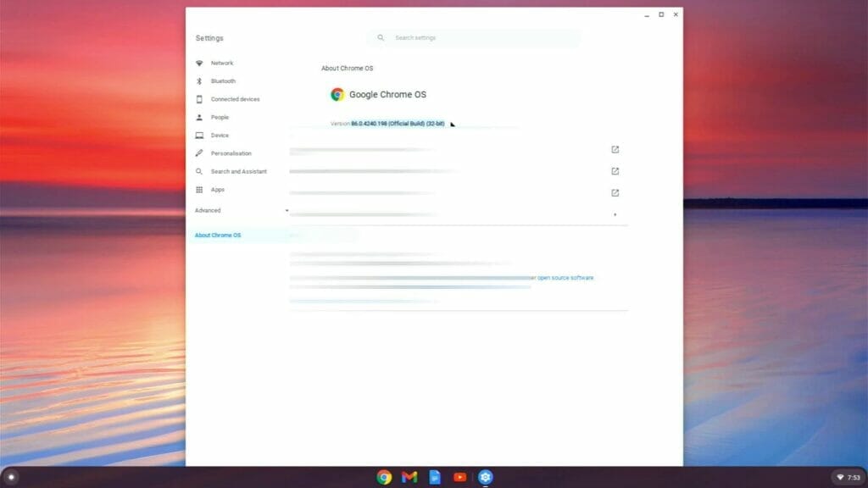Screen dimensions: 868x488
Task: Open the first external link icon
Action: [x=614, y=149]
